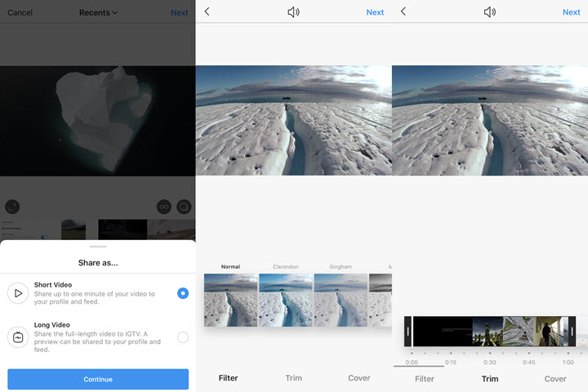
Task: Click the left trim handle
Action: [x=408, y=332]
